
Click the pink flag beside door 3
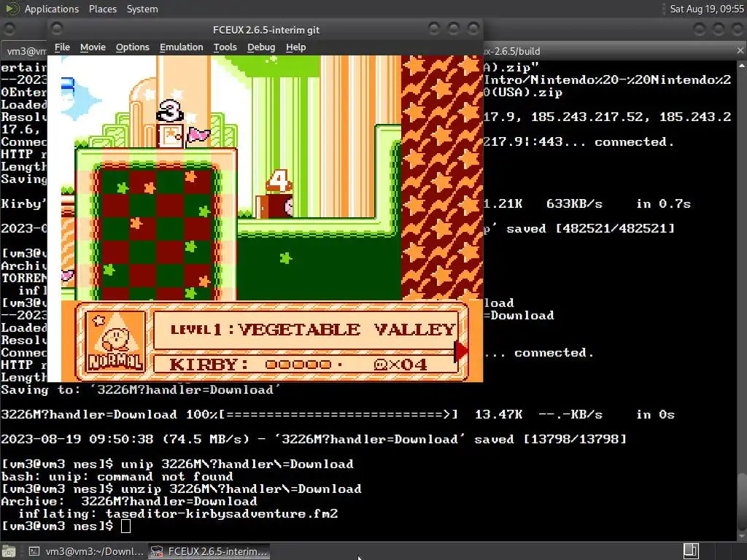[198, 135]
